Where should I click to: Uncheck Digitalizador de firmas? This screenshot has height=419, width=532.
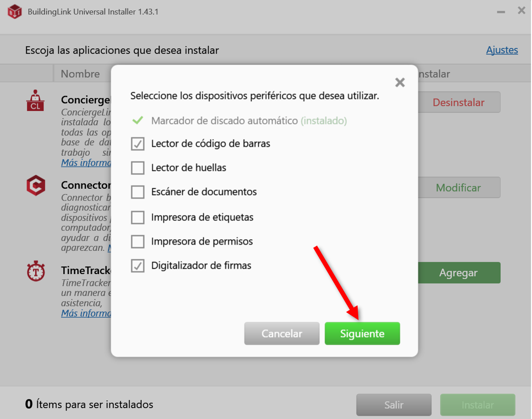tap(138, 266)
